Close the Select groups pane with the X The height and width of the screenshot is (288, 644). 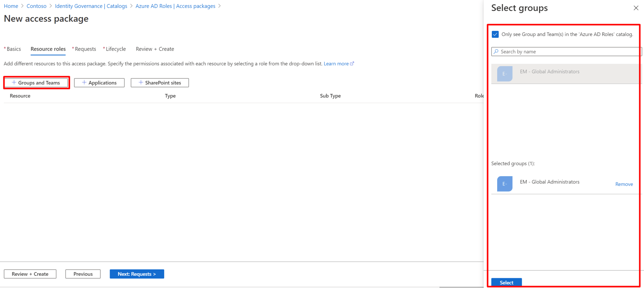click(636, 8)
